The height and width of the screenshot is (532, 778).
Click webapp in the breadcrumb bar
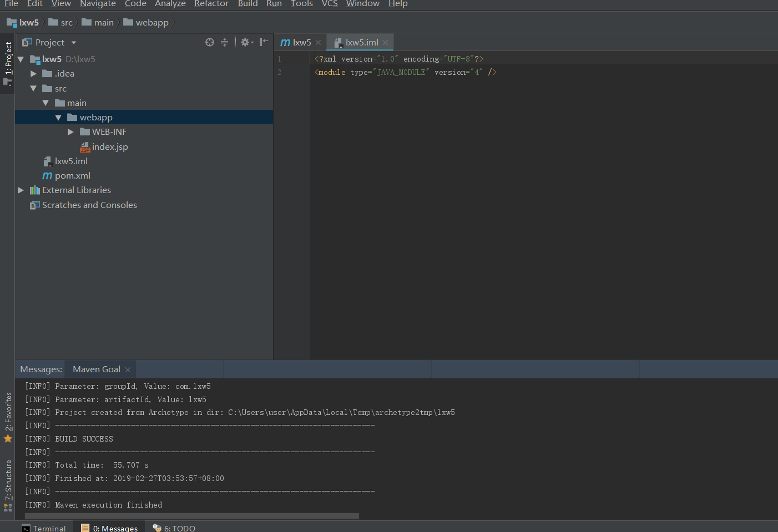tap(151, 22)
